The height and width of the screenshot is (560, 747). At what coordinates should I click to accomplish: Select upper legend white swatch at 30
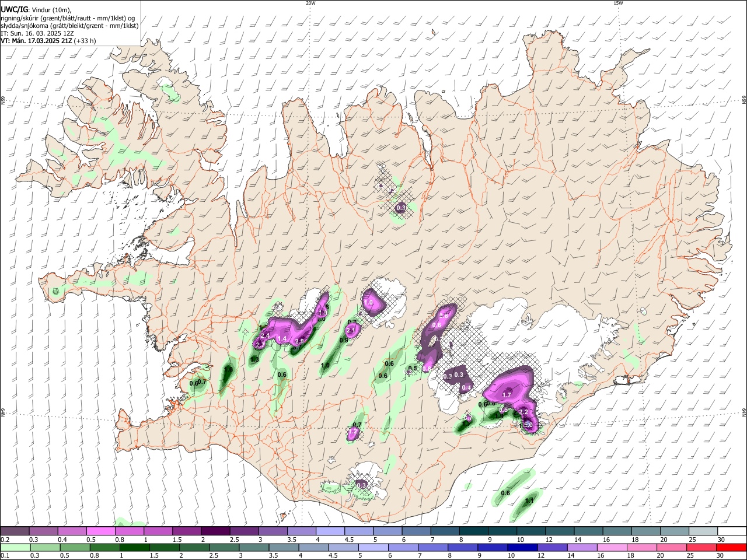point(731,531)
